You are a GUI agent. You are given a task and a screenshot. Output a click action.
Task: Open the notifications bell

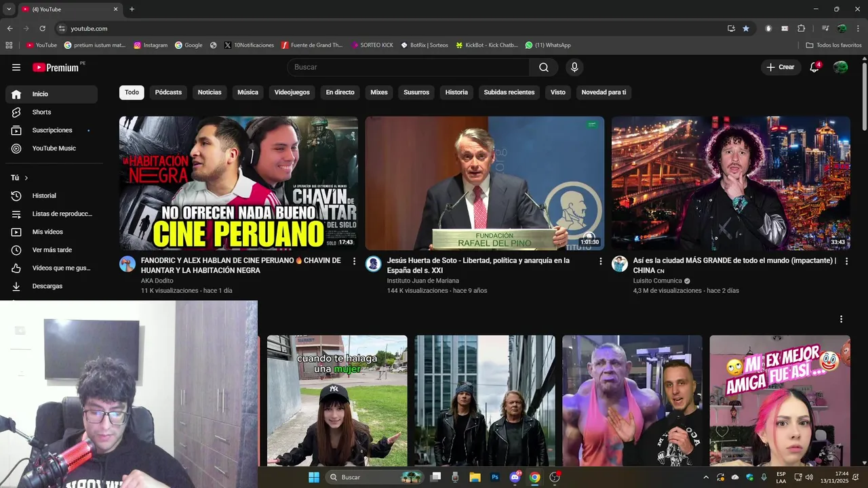(814, 67)
